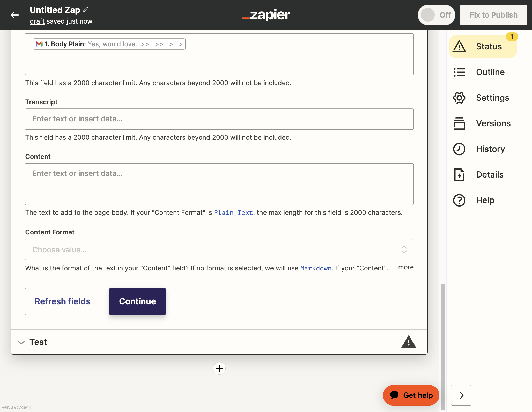Click the Continue button

137,301
